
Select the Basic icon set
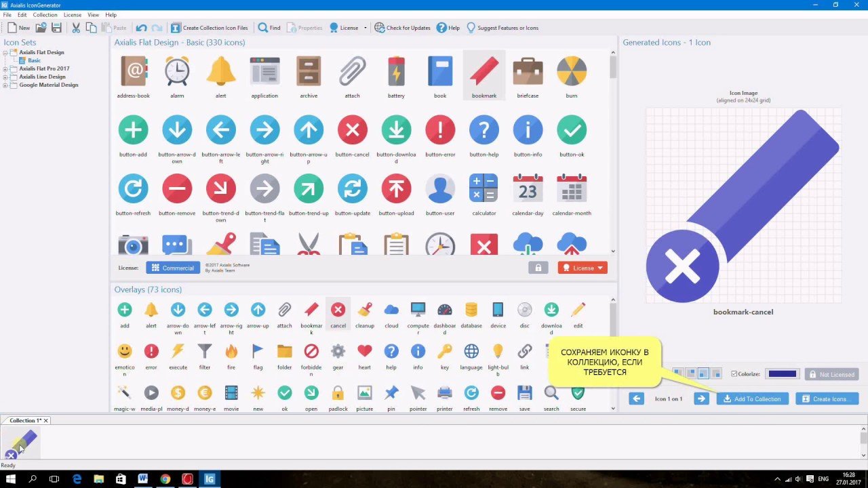34,60
